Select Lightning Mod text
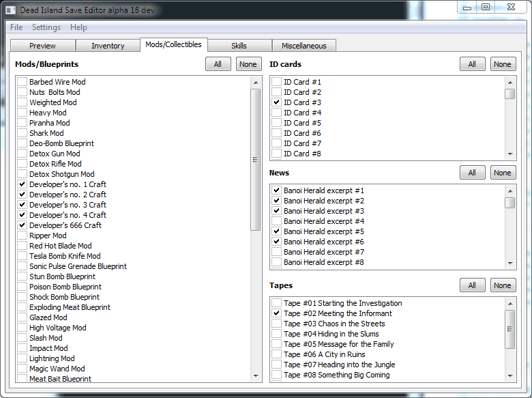 [x=52, y=358]
